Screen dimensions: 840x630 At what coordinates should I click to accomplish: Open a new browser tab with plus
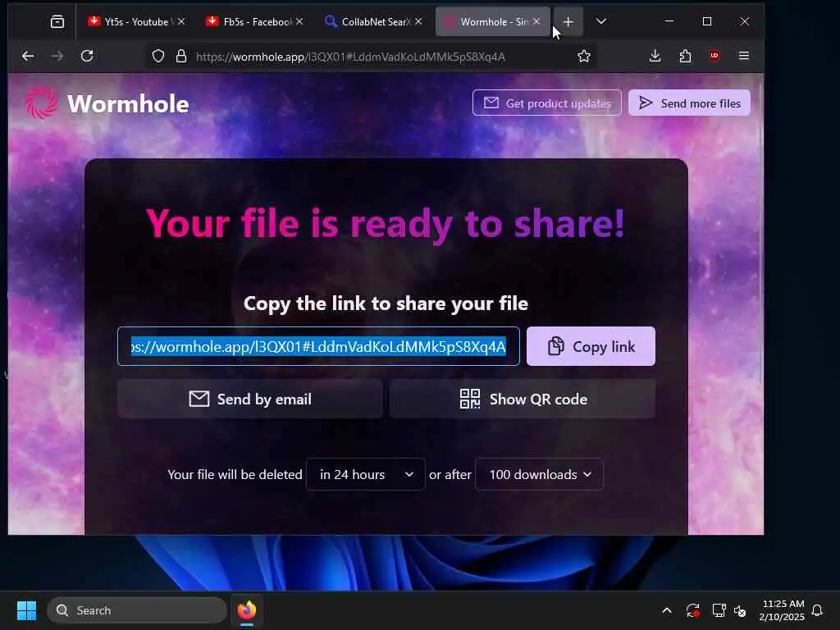(x=568, y=22)
